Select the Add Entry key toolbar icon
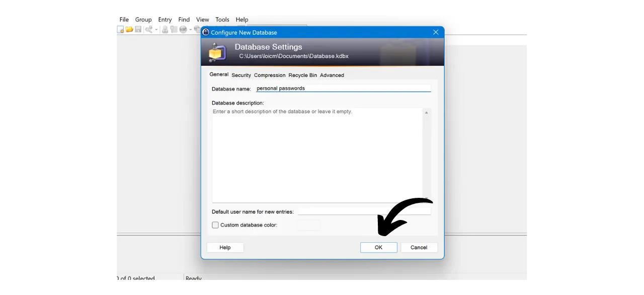Image resolution: width=644 pixels, height=295 pixels. coord(148,29)
